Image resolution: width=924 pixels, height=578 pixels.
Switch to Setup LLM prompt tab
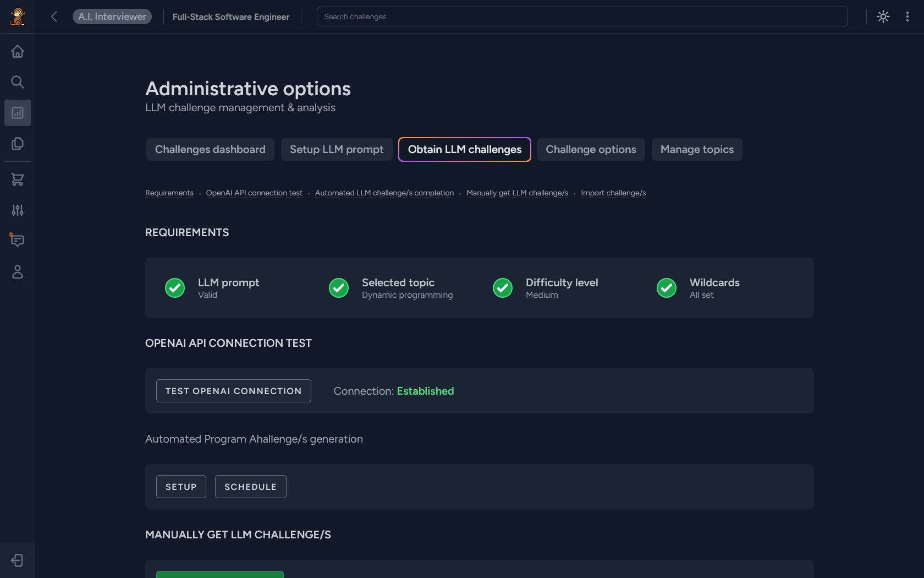coord(337,149)
